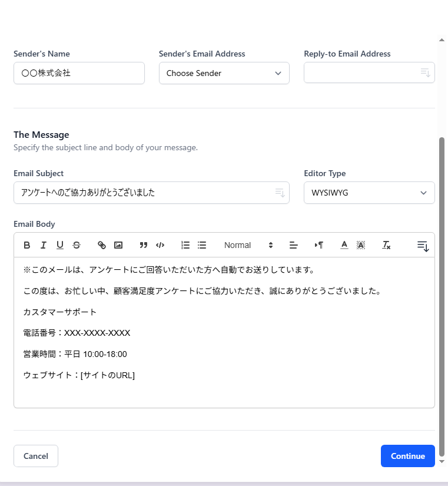The width and height of the screenshot is (448, 486).
Task: Open the background highlight color picker
Action: pyautogui.click(x=361, y=245)
